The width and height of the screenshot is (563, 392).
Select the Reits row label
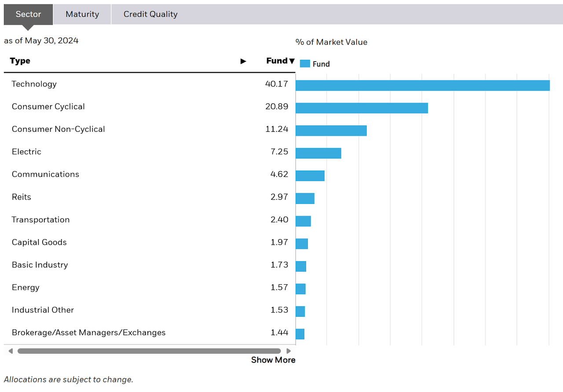click(22, 197)
